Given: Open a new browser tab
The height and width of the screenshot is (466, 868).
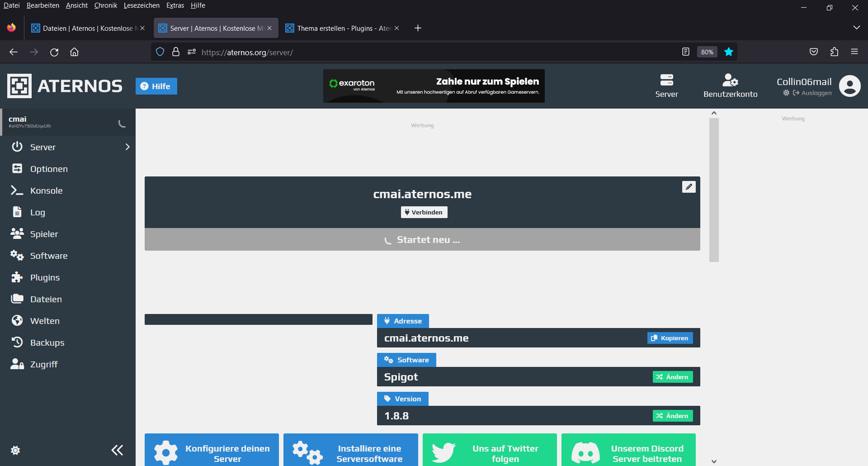Looking at the screenshot, I should pos(418,28).
